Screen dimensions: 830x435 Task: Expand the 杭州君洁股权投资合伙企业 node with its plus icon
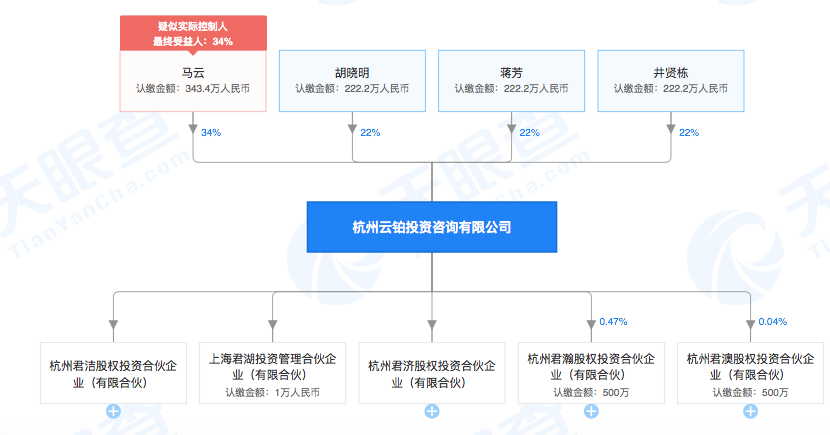113,411
